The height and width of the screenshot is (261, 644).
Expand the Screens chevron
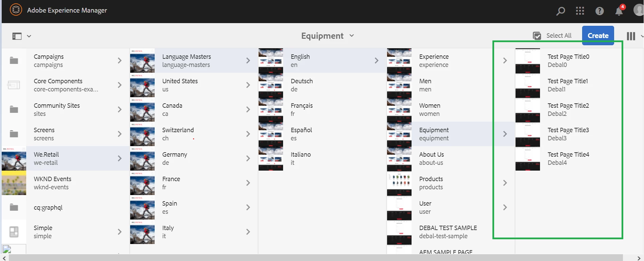120,134
